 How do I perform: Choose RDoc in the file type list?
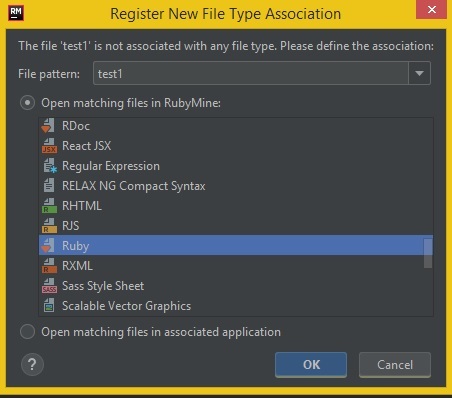[x=236, y=126]
